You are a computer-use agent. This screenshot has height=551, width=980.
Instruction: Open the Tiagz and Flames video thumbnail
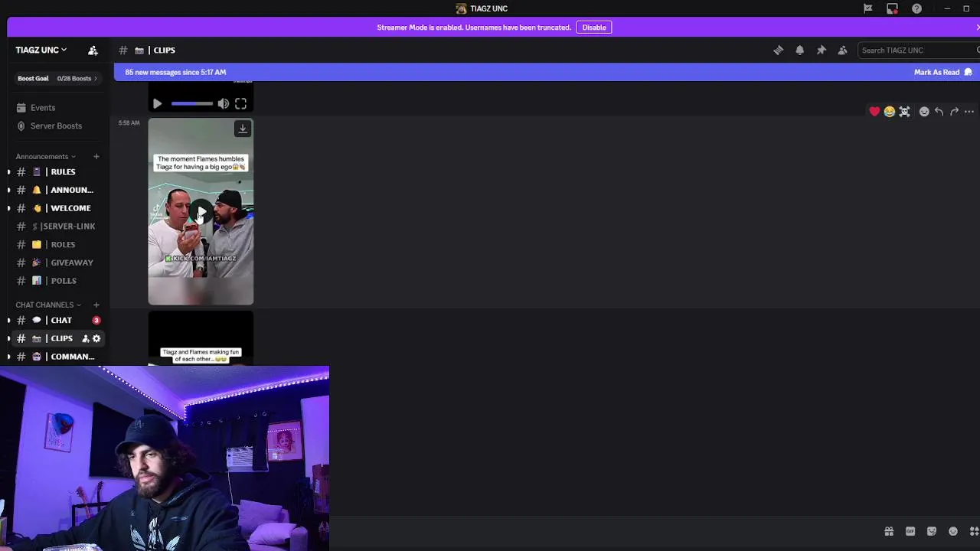click(x=201, y=338)
